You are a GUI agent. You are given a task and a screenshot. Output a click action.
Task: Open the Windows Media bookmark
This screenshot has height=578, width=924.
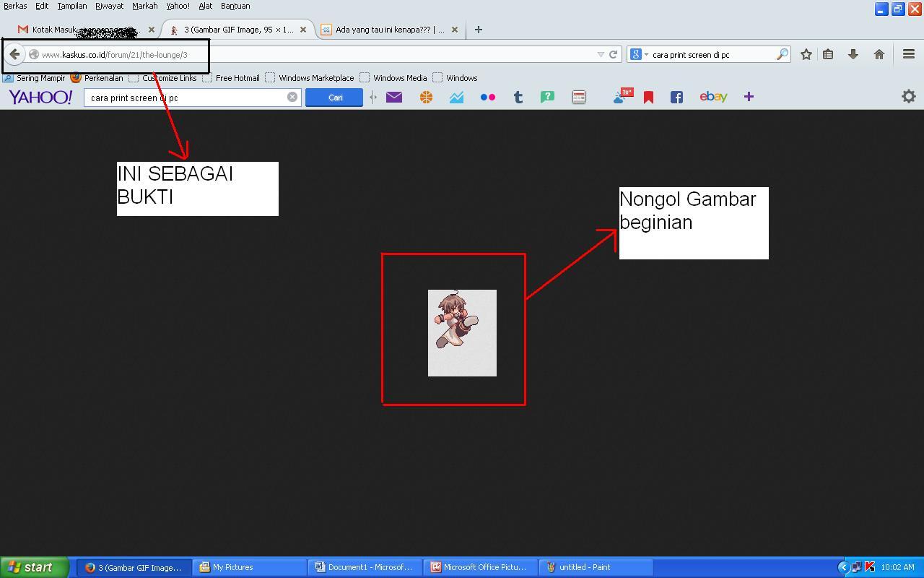tap(393, 77)
